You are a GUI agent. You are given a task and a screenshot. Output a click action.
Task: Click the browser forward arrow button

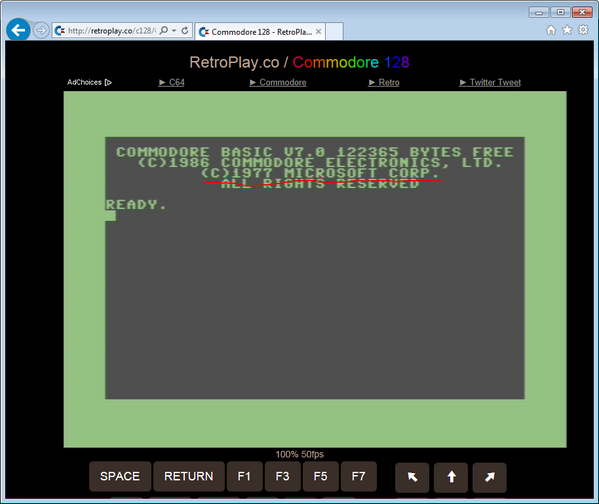[41, 30]
